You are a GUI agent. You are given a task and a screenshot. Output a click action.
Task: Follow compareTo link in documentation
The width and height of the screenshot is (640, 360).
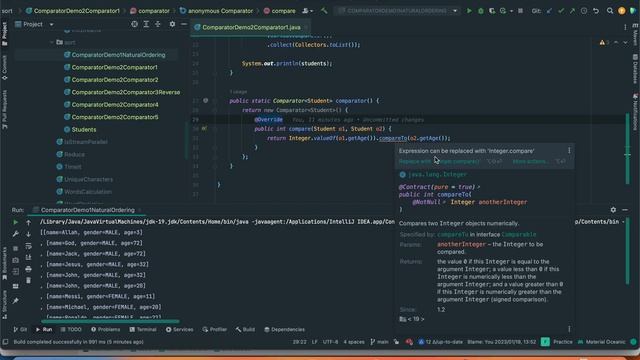(x=453, y=235)
